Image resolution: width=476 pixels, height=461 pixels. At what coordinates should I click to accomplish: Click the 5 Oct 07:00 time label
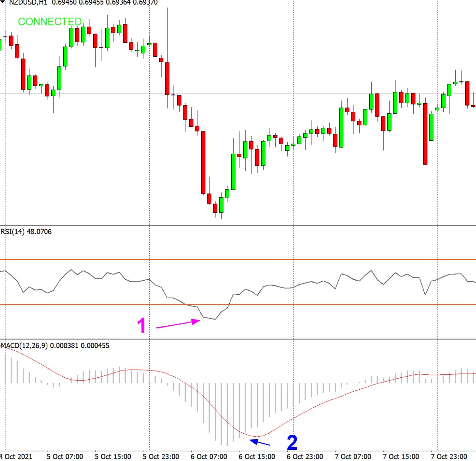pyautogui.click(x=65, y=456)
